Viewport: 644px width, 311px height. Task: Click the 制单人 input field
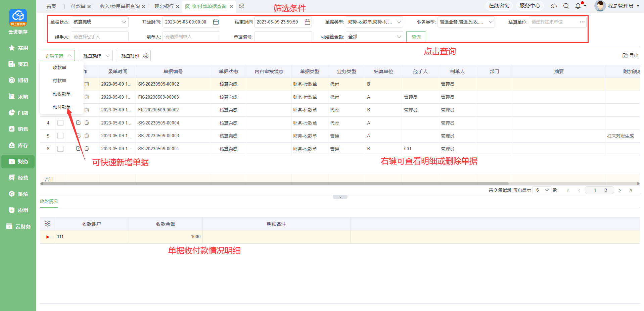tap(191, 37)
